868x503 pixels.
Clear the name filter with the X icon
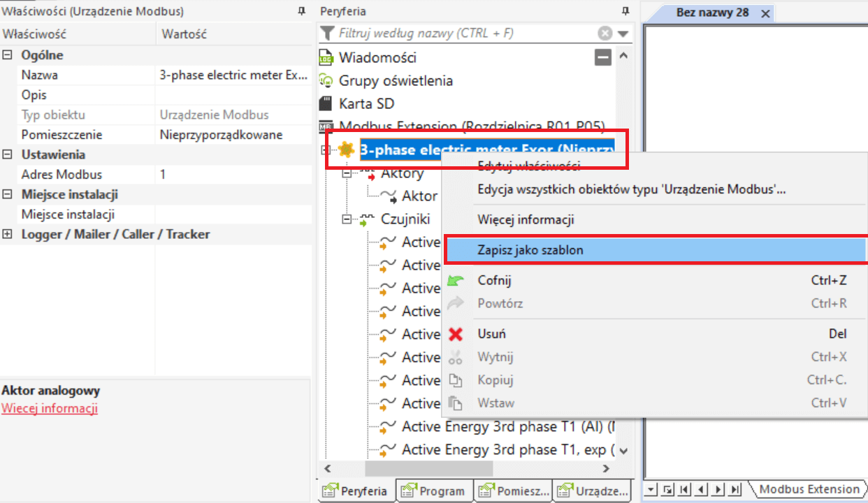605,34
